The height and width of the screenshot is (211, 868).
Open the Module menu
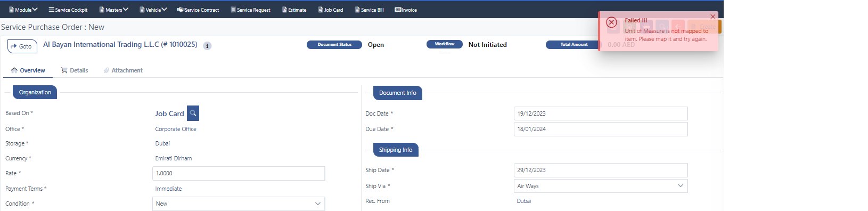(23, 10)
